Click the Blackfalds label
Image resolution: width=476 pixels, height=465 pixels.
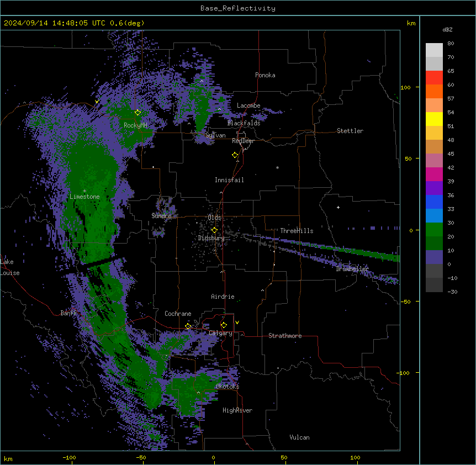tap(244, 123)
